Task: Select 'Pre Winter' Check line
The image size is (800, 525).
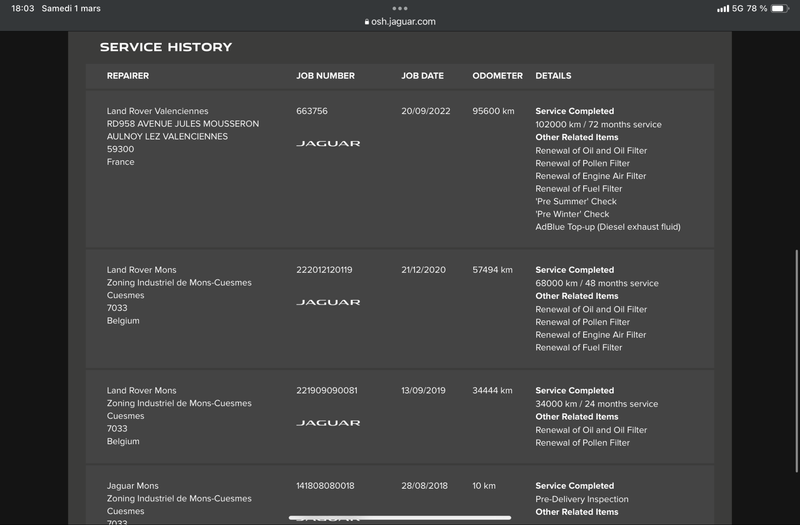Action: point(572,214)
